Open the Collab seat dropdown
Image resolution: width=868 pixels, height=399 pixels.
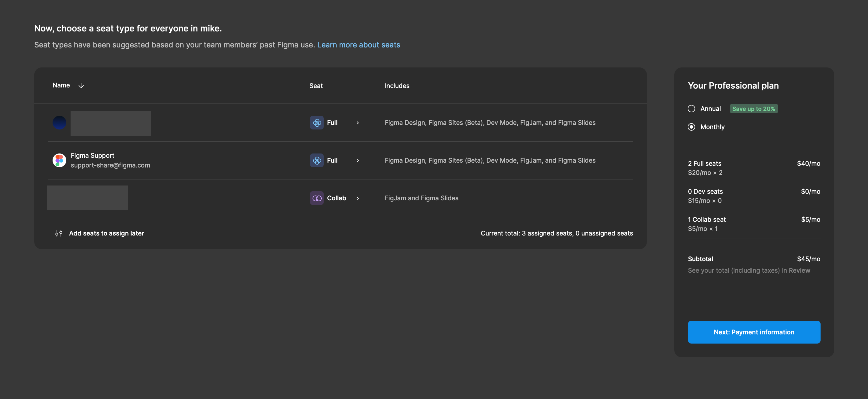(x=335, y=198)
